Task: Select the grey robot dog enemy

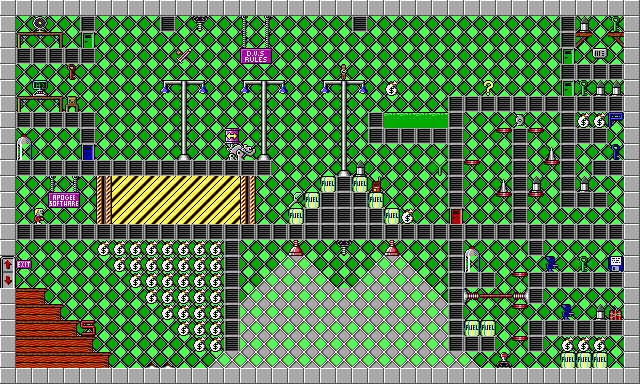Action: (x=241, y=152)
